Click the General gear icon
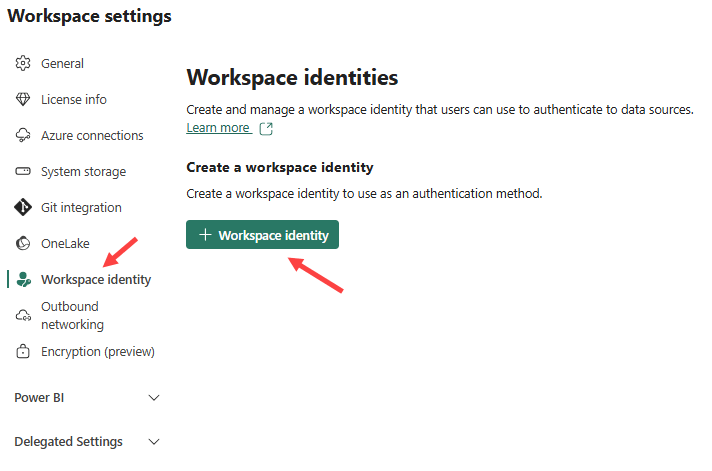The width and height of the screenshot is (712, 471). [23, 63]
